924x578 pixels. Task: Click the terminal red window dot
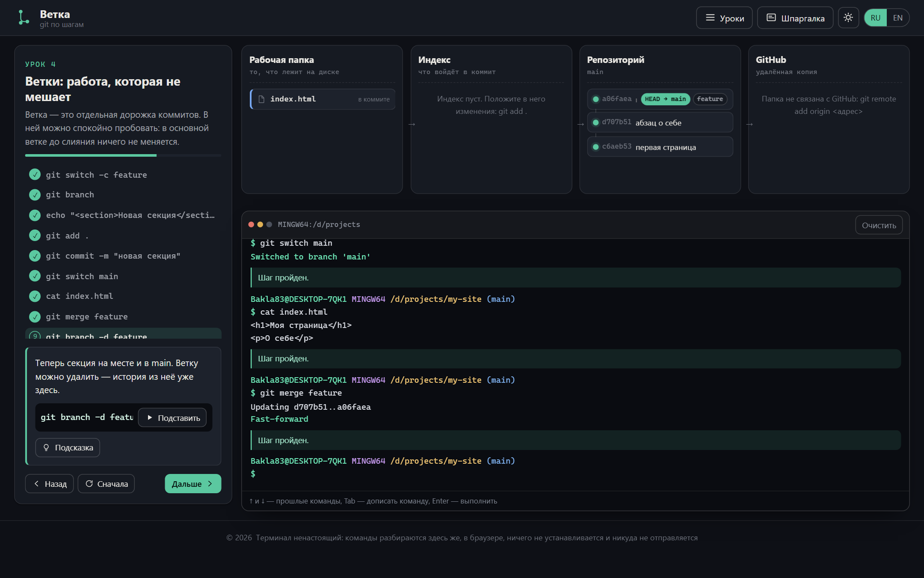(251, 224)
